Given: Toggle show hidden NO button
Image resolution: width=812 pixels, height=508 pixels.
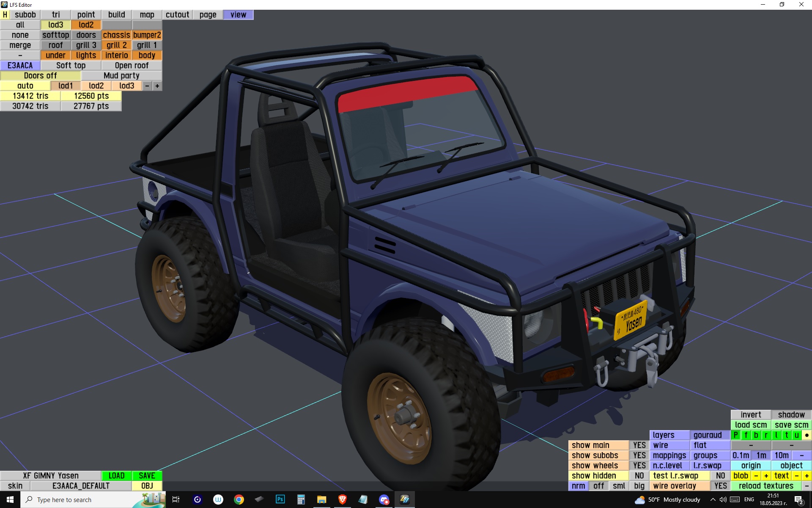Looking at the screenshot, I should tap(639, 476).
